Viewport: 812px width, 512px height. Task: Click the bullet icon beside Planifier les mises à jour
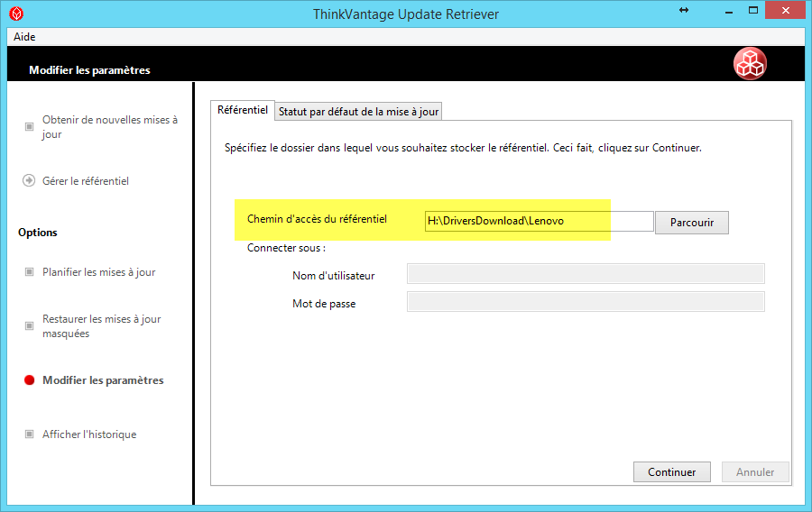click(30, 272)
